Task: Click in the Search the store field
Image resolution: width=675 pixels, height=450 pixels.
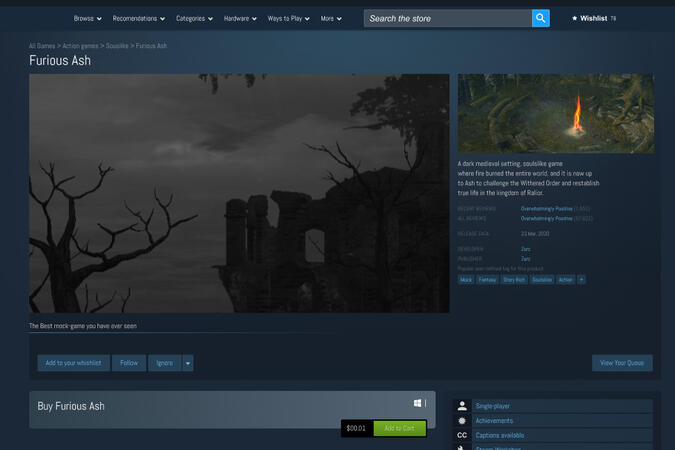Action: tap(448, 19)
